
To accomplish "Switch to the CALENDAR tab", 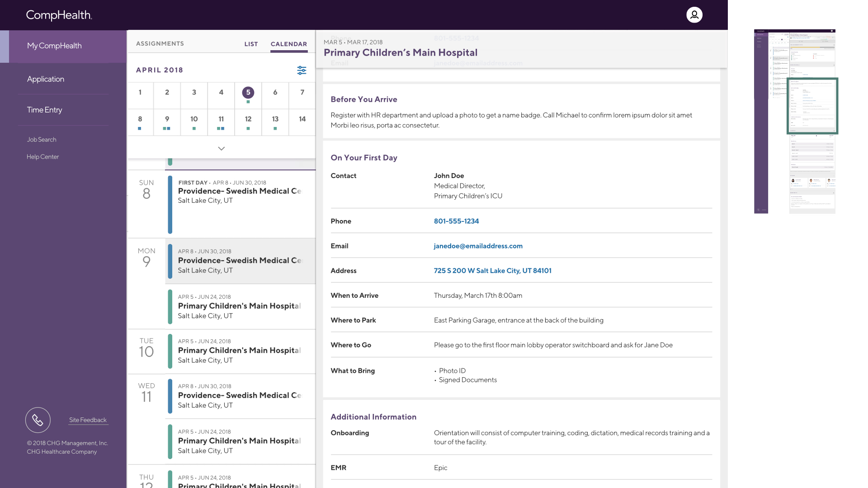I will click(x=289, y=44).
